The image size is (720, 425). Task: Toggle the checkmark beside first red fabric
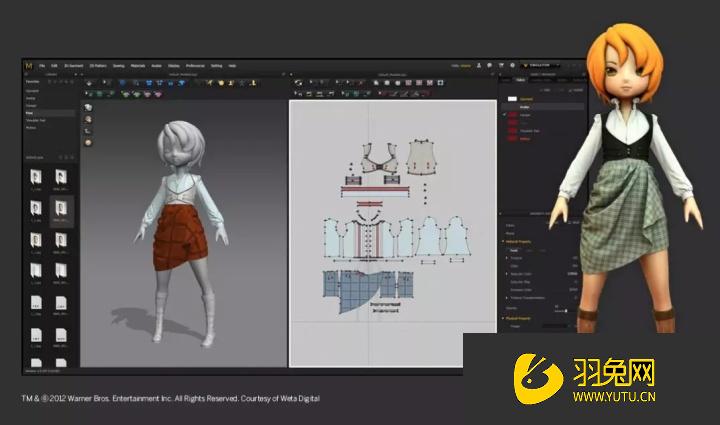tap(506, 116)
